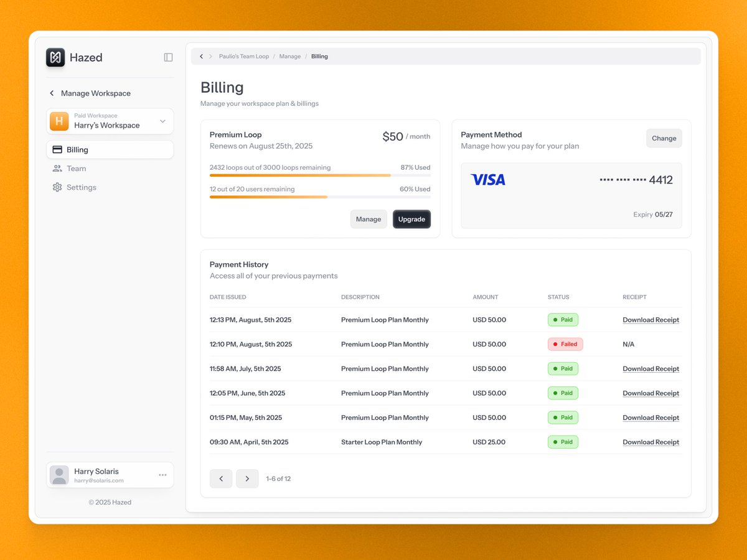Click the VISA card logo
The image size is (747, 560).
click(488, 180)
